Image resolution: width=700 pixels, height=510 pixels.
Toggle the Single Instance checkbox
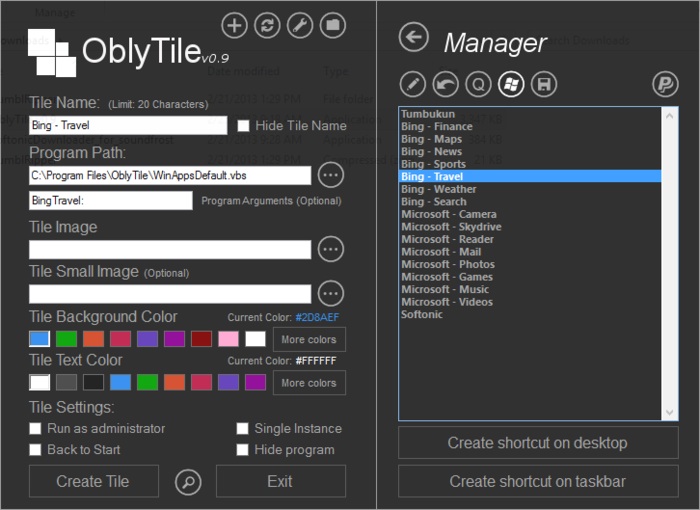click(243, 429)
